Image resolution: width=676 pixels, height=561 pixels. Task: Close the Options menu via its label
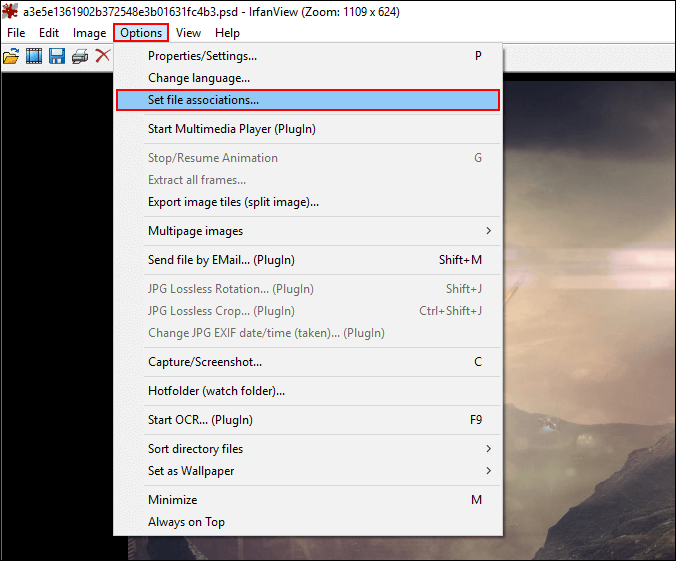click(141, 33)
